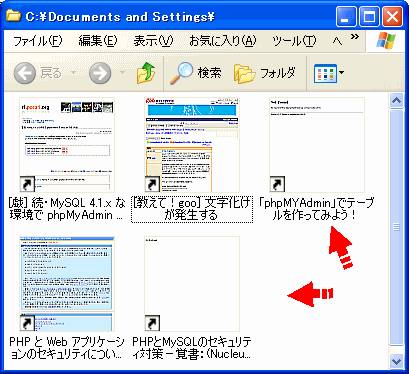The height and width of the screenshot is (374, 409).
Task: Expand the Back button history dropdown
Action: coord(73,72)
